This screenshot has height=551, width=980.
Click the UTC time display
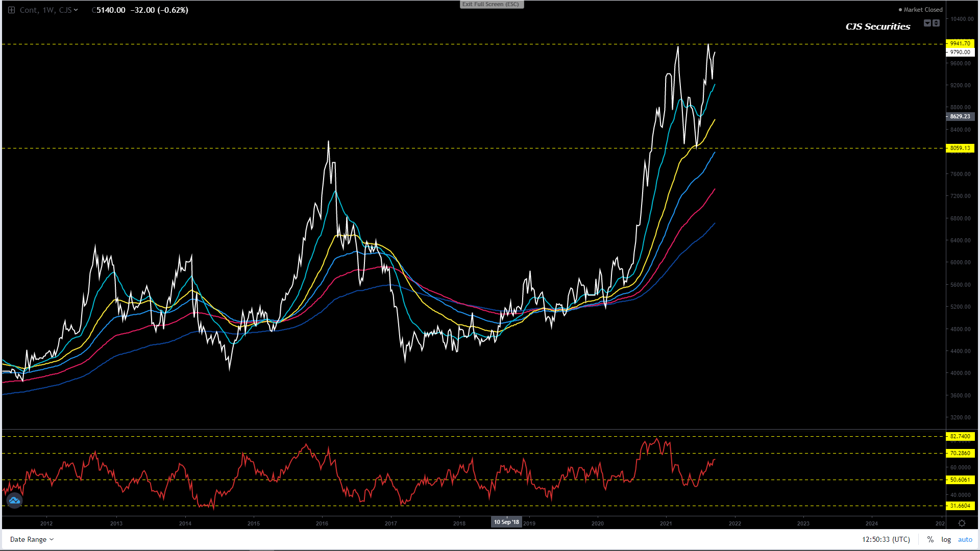(x=886, y=539)
